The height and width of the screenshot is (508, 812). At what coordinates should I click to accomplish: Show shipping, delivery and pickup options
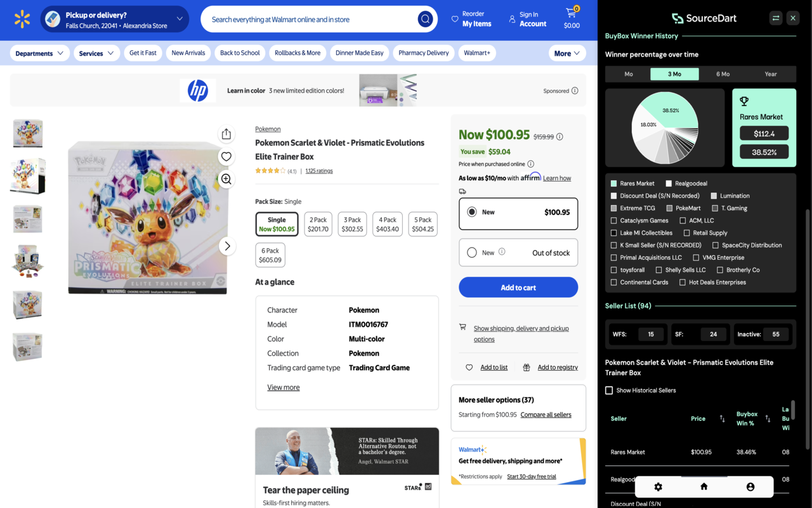coord(521,334)
